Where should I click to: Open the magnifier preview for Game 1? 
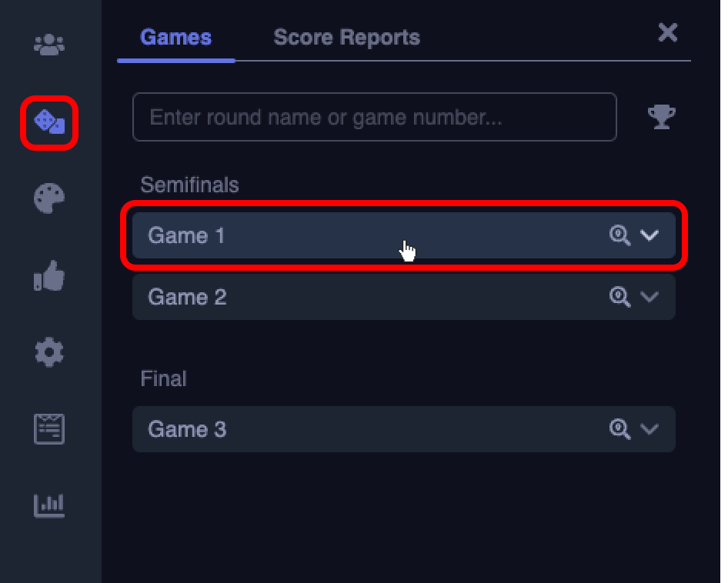[619, 235]
